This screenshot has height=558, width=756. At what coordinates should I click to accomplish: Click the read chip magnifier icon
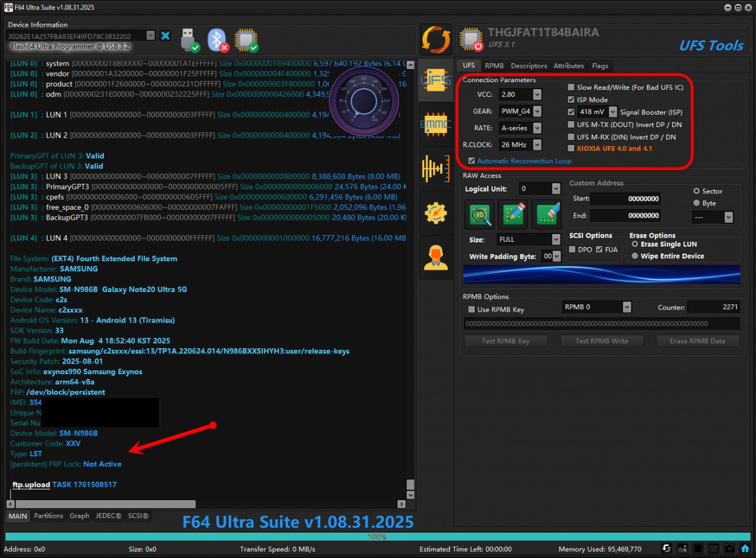[480, 214]
